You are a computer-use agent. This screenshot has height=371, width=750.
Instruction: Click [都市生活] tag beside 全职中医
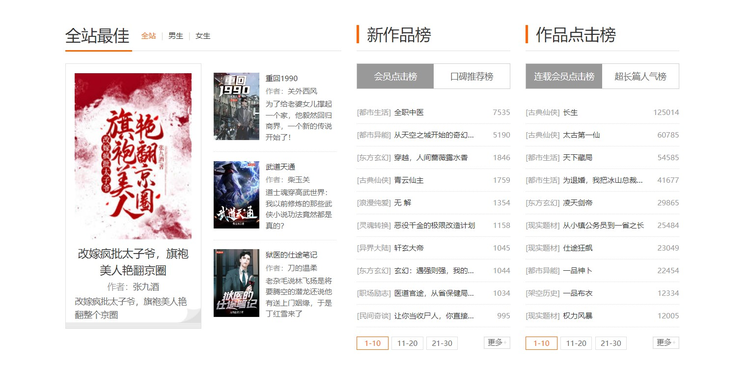pyautogui.click(x=374, y=112)
